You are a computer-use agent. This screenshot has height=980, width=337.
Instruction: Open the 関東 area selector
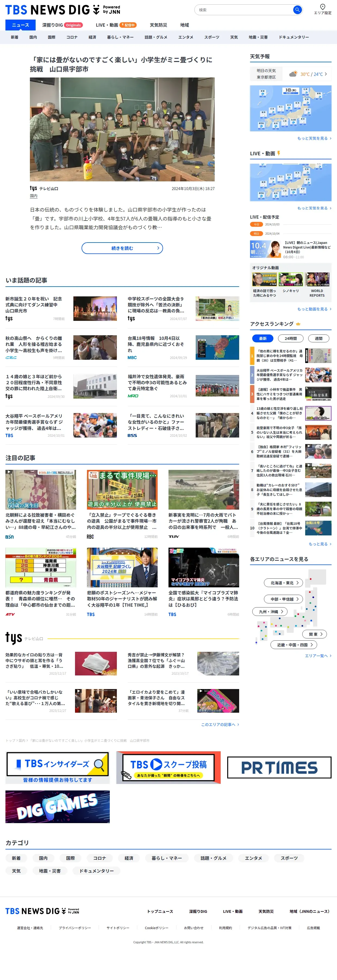click(315, 634)
